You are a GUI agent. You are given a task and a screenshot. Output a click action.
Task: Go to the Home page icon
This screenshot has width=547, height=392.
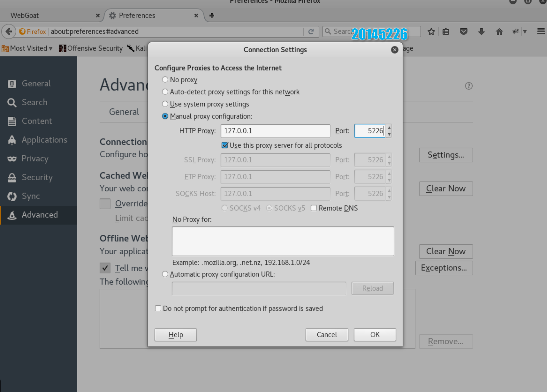click(x=499, y=32)
